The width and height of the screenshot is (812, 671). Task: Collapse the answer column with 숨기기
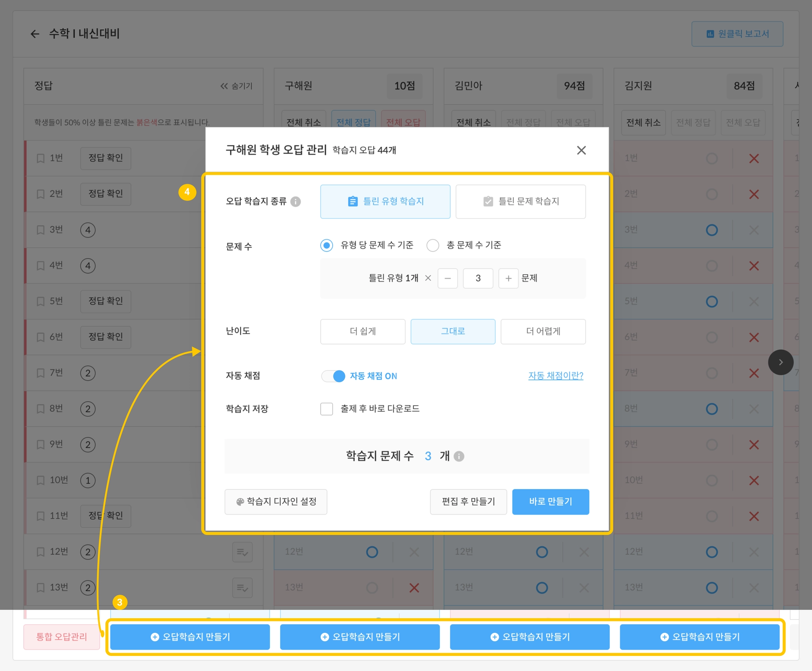pos(237,86)
